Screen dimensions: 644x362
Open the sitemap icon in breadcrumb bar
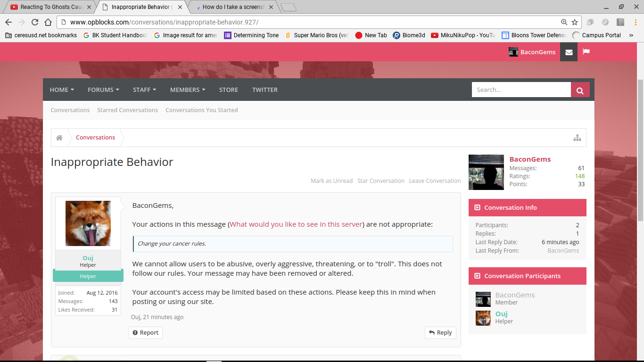[x=577, y=138]
